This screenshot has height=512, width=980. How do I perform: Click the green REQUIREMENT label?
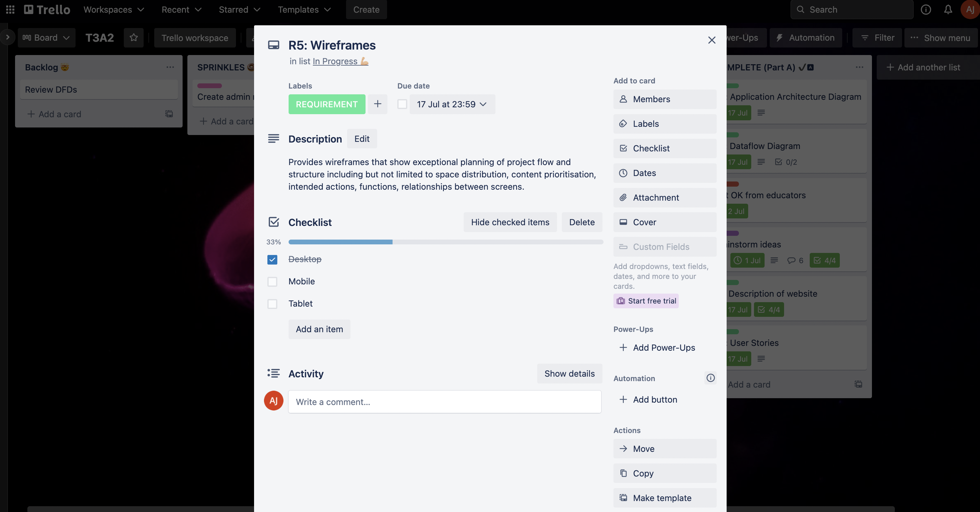(x=327, y=104)
